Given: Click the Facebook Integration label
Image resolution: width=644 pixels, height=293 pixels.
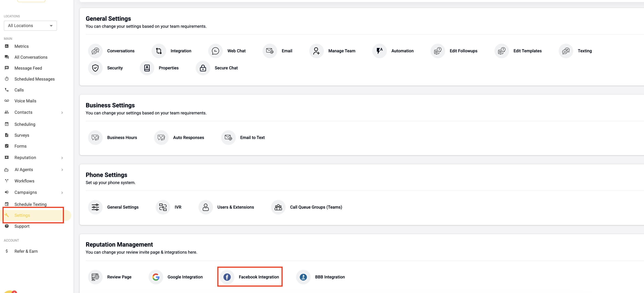Looking at the screenshot, I should click(x=259, y=277).
